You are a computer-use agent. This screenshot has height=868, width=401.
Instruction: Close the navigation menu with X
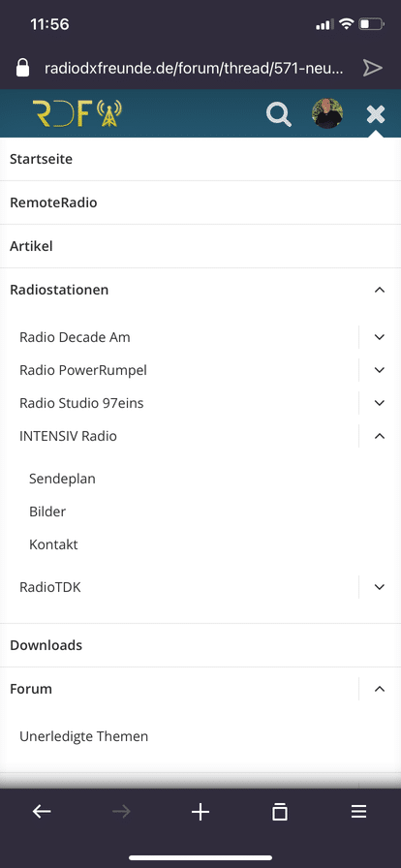click(x=376, y=114)
